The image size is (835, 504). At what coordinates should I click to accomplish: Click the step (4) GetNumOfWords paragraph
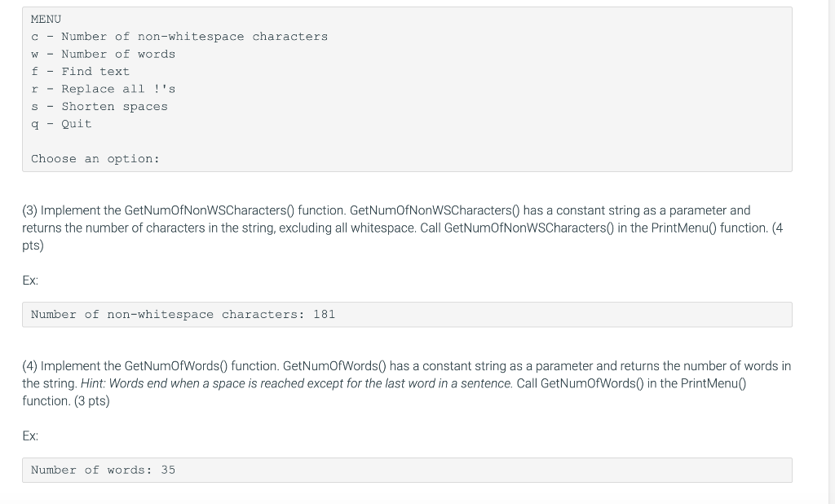click(x=407, y=383)
